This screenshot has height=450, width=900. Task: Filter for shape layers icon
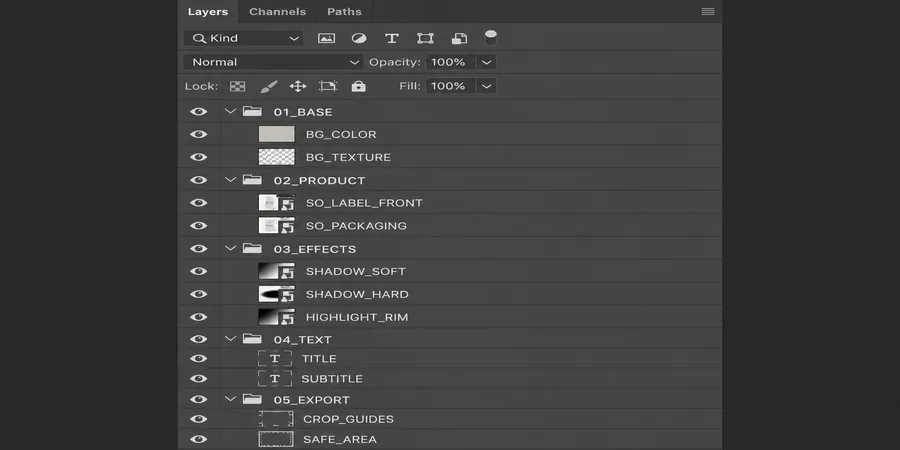point(425,38)
